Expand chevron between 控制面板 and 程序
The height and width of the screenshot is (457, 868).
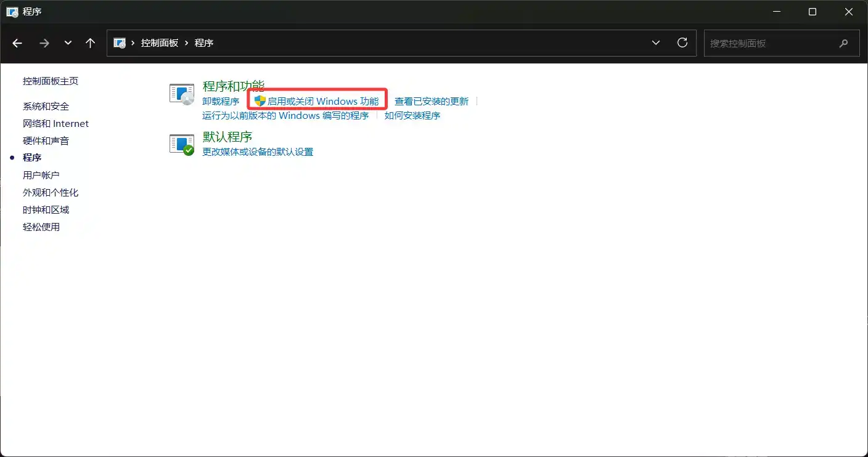click(x=187, y=43)
